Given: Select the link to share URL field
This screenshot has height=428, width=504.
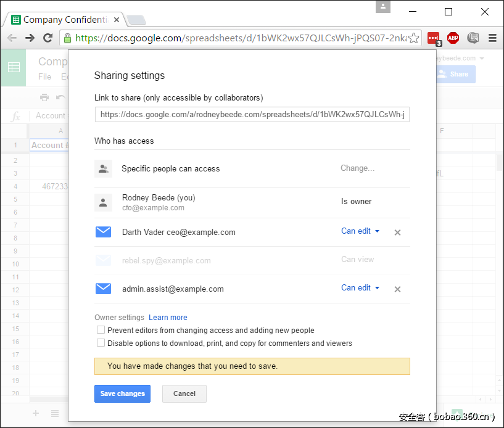Looking at the screenshot, I should (x=252, y=114).
